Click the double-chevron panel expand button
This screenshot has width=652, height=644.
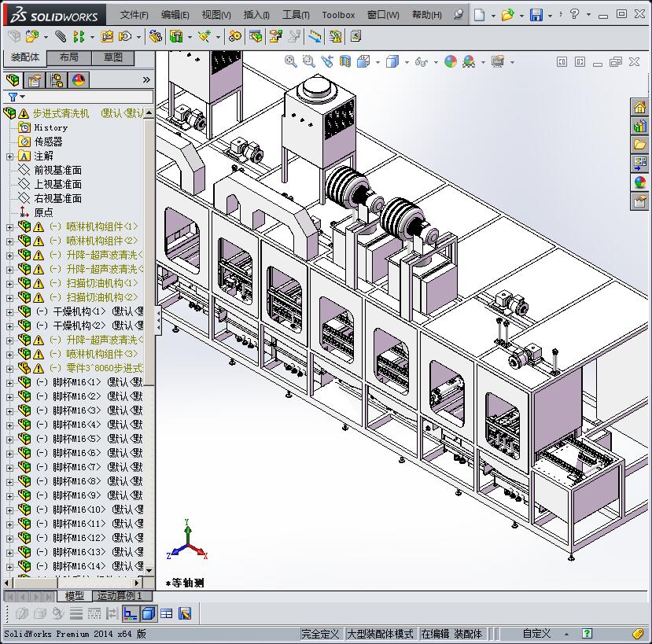click(146, 80)
